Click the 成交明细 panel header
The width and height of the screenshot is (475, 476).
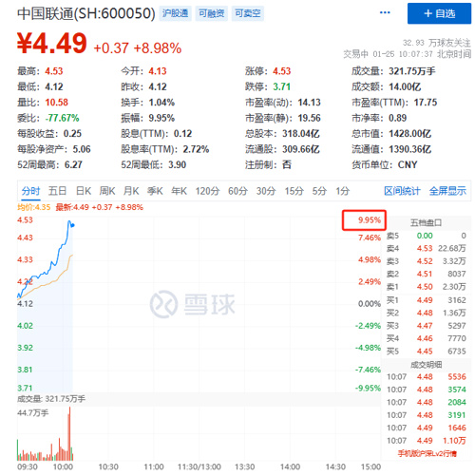click(426, 365)
